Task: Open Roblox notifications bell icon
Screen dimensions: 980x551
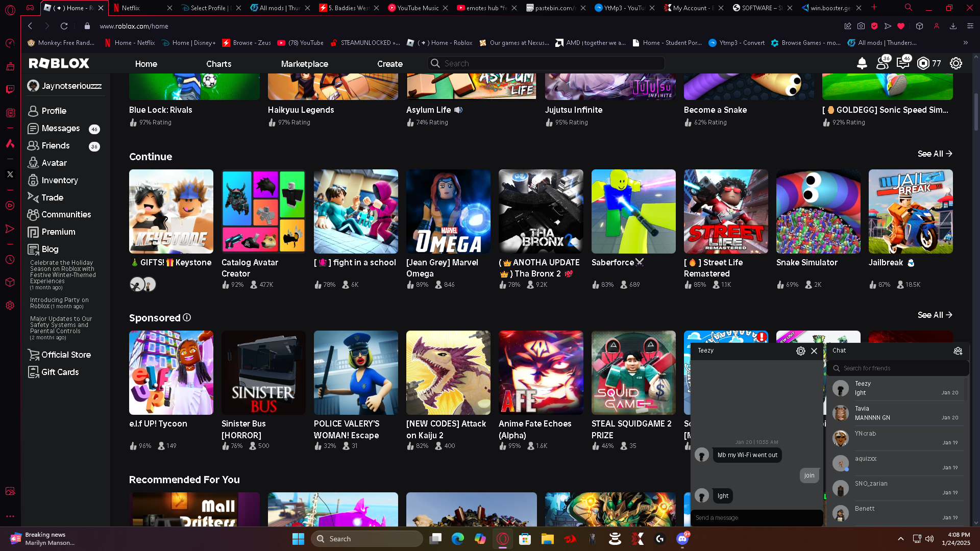Action: [x=862, y=63]
